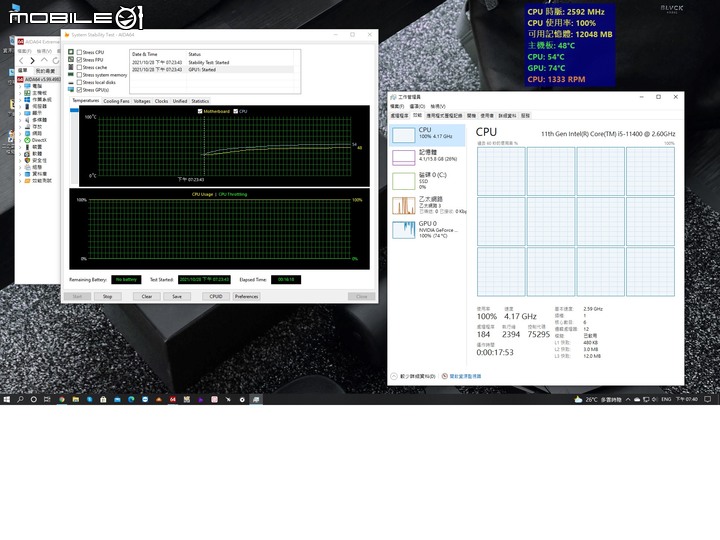This screenshot has width=720, height=540.
Task: Expand the 電腦 tree node chevron
Action: (x=20, y=86)
